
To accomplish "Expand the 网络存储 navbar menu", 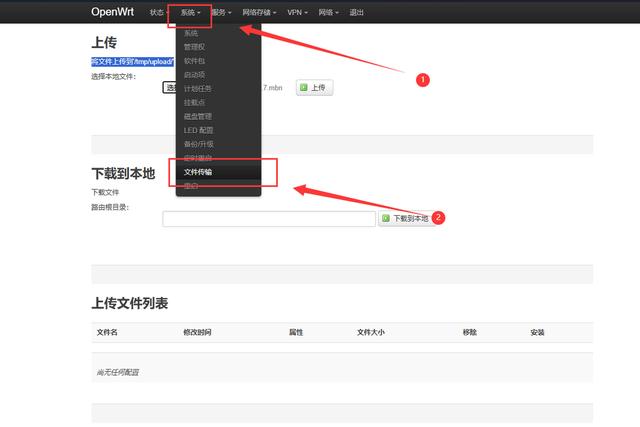I will point(259,12).
